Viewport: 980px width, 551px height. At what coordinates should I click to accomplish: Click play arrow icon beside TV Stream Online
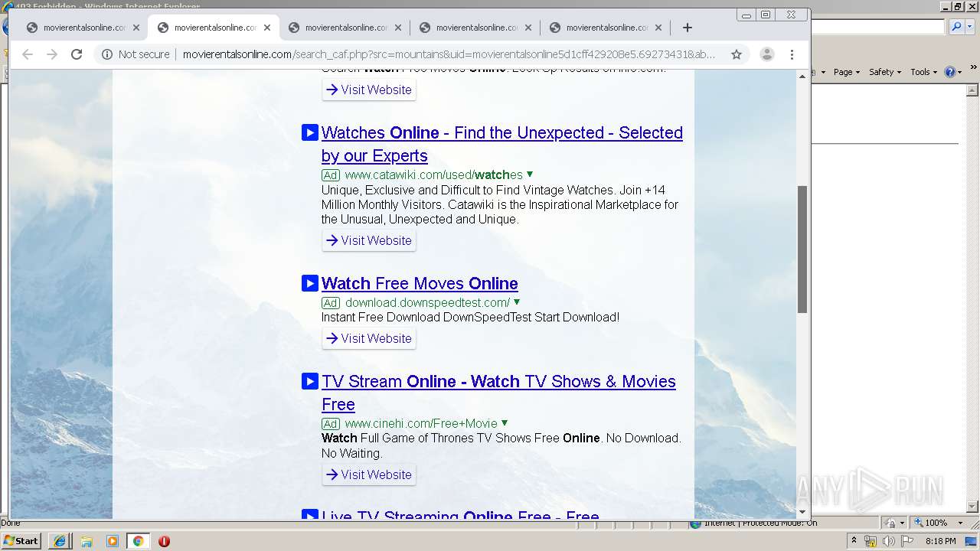[310, 381]
